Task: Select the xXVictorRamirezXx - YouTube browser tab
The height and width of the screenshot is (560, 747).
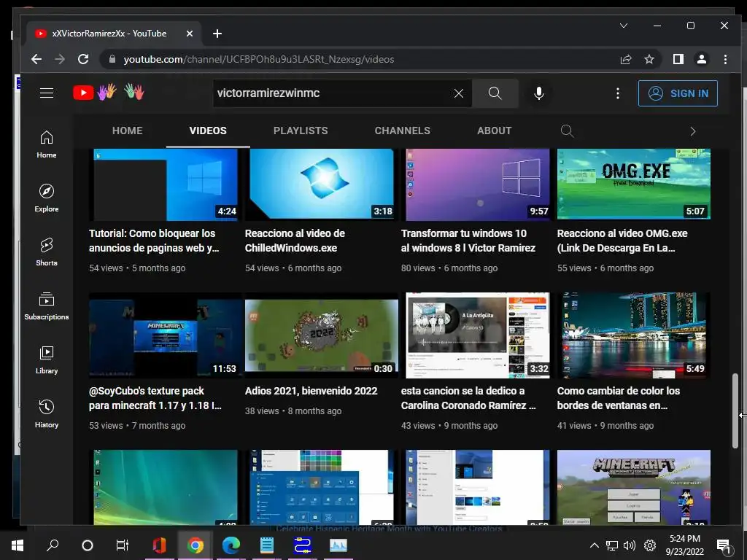Action: tap(113, 34)
